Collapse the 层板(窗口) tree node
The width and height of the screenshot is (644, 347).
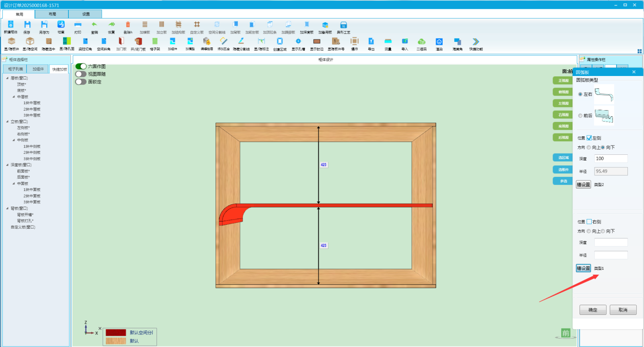(x=7, y=78)
